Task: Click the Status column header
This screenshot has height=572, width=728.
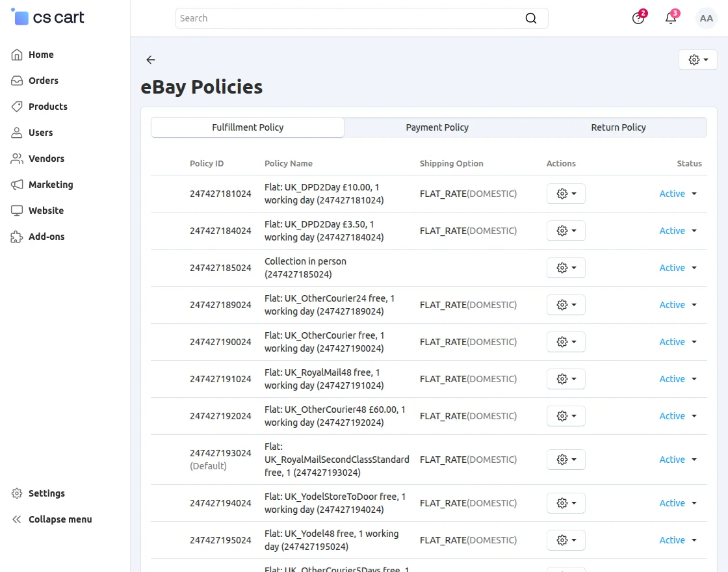Action: [689, 163]
